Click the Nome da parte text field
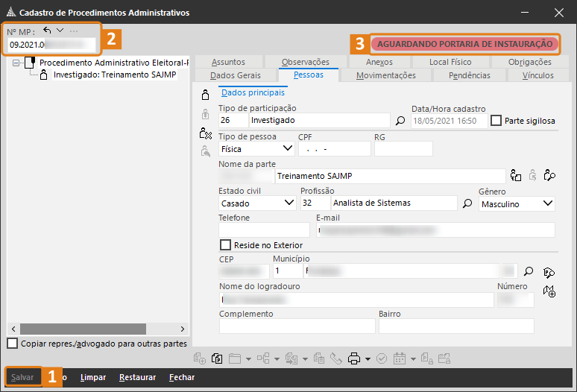The height and width of the screenshot is (392, 577). pyautogui.click(x=390, y=176)
